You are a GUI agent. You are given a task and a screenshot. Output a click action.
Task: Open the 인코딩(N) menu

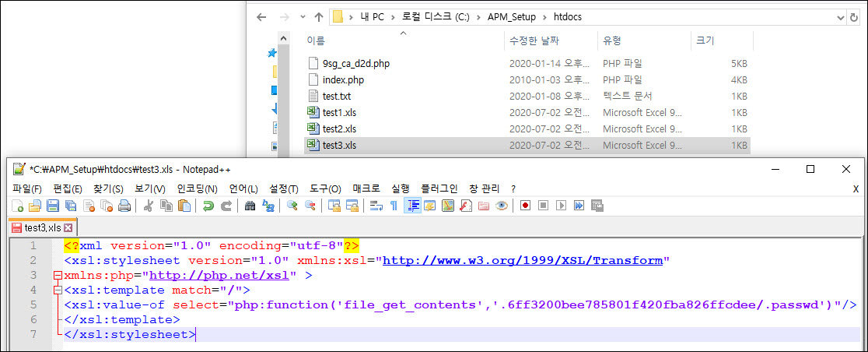pos(197,188)
